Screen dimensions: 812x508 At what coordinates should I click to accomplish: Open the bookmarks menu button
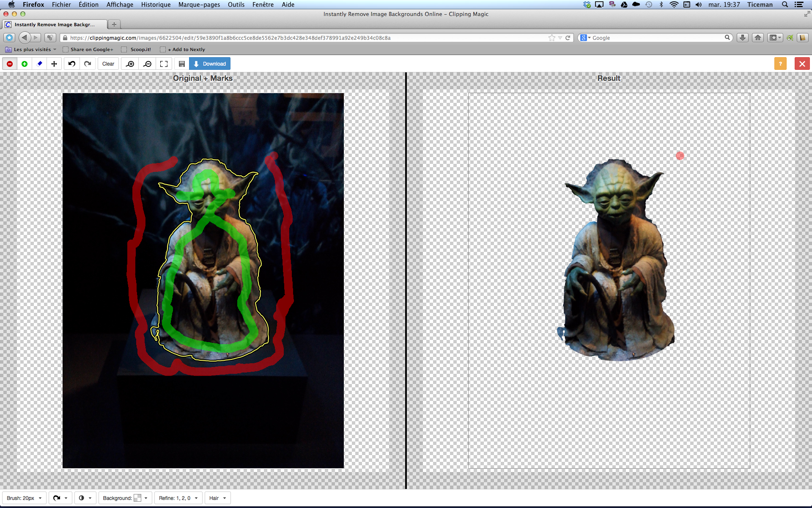coord(775,38)
